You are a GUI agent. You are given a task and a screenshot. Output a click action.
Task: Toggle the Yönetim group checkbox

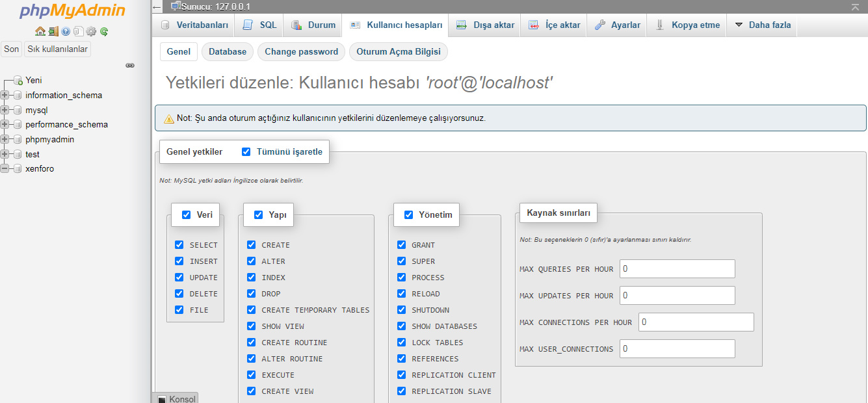coord(408,215)
